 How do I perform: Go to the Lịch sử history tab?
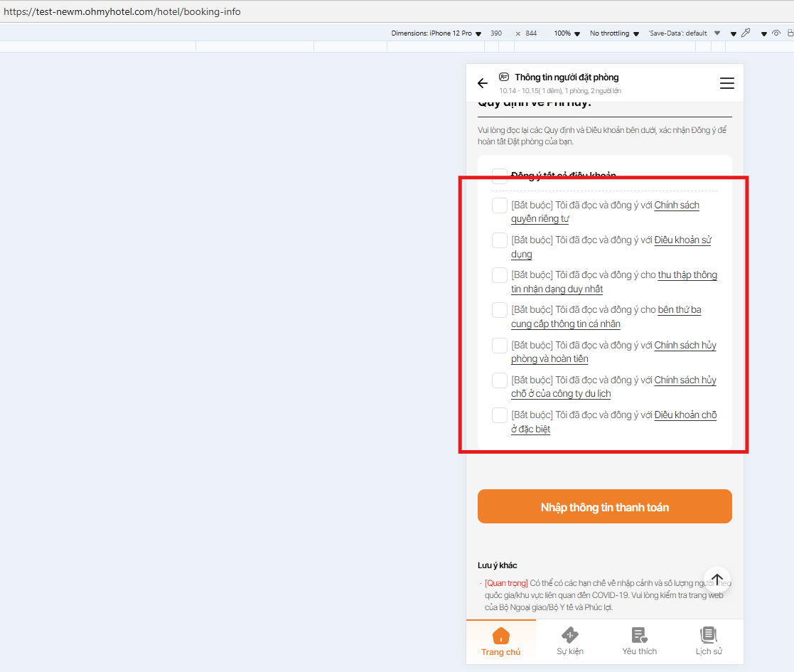coord(709,642)
